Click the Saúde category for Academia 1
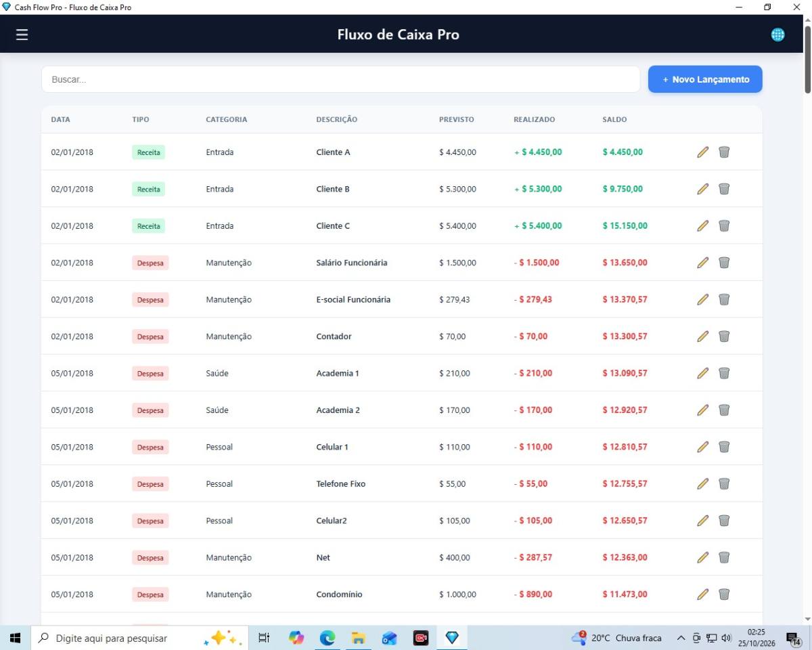 tap(217, 373)
